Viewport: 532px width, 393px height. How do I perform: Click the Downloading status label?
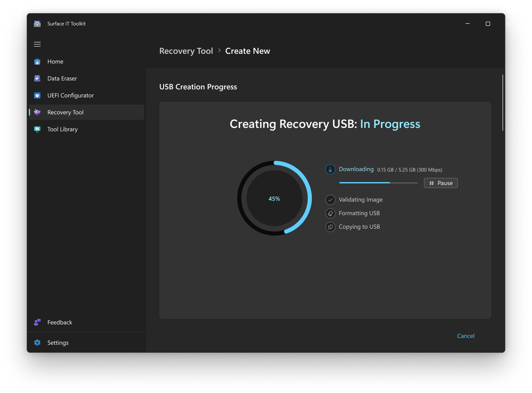coord(356,169)
